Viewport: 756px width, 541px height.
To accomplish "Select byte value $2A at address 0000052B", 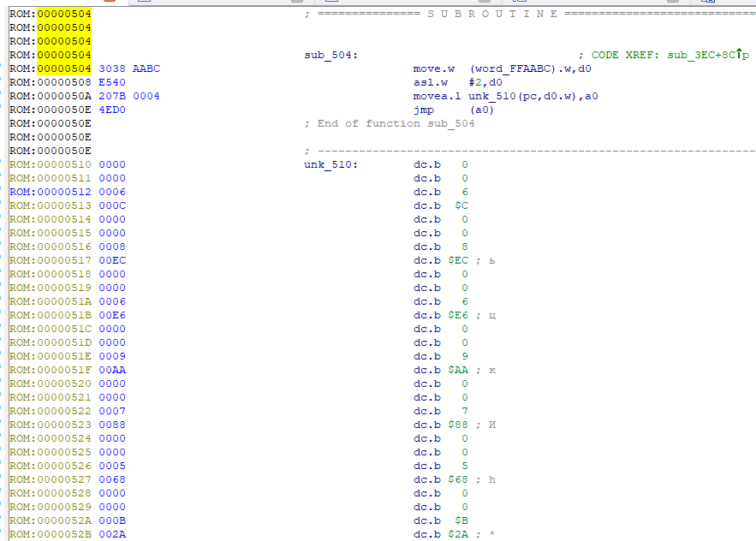I will (x=457, y=534).
